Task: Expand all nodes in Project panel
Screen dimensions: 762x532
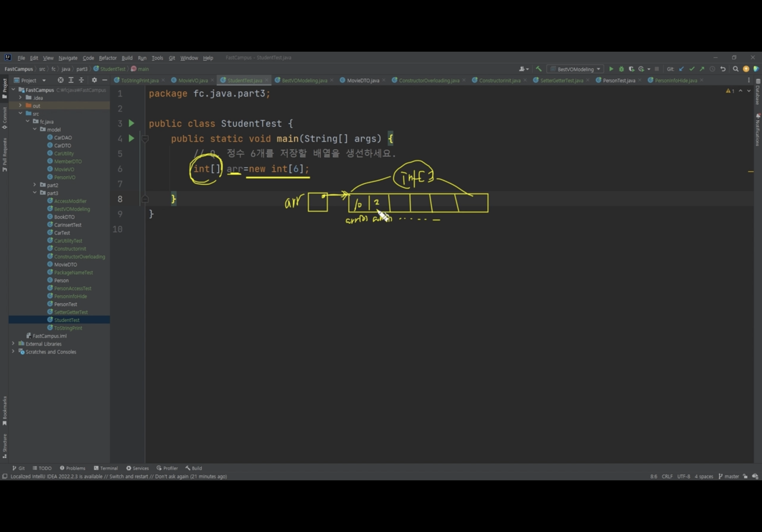Action: pyautogui.click(x=71, y=80)
